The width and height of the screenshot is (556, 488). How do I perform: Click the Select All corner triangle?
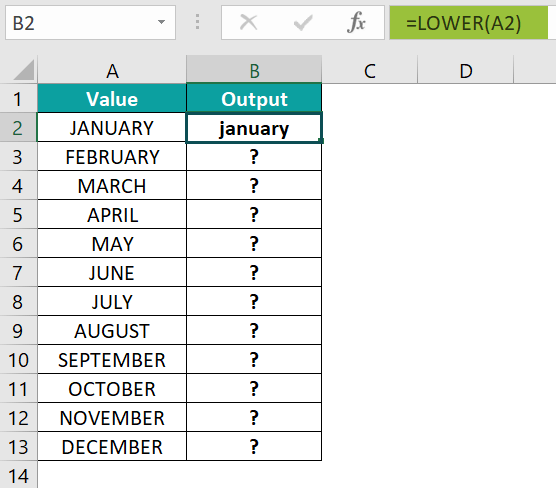point(23,70)
